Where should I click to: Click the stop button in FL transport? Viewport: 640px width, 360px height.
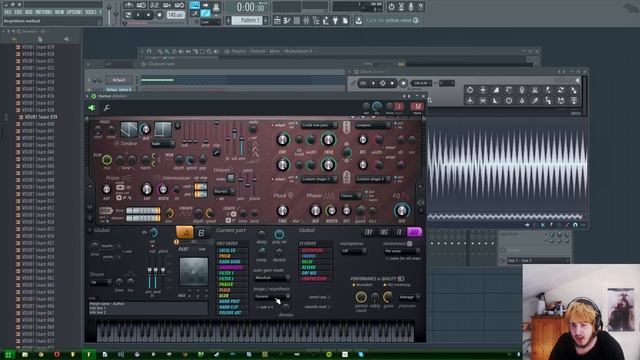149,15
